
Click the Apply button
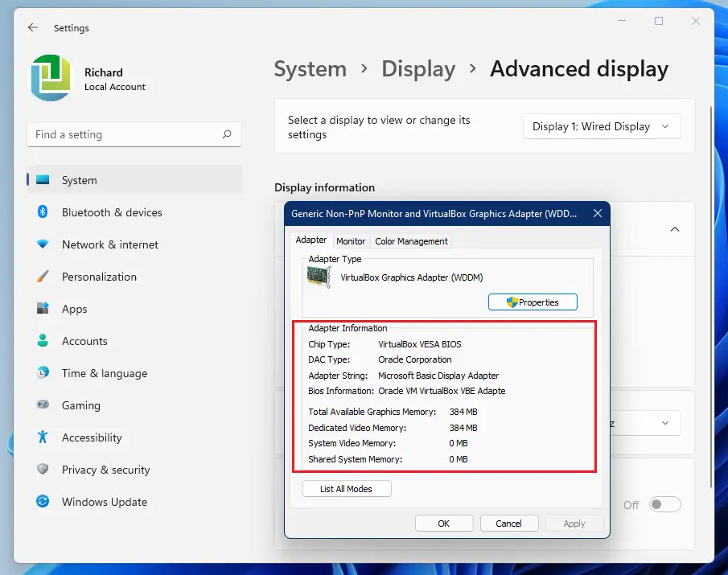[x=574, y=523]
